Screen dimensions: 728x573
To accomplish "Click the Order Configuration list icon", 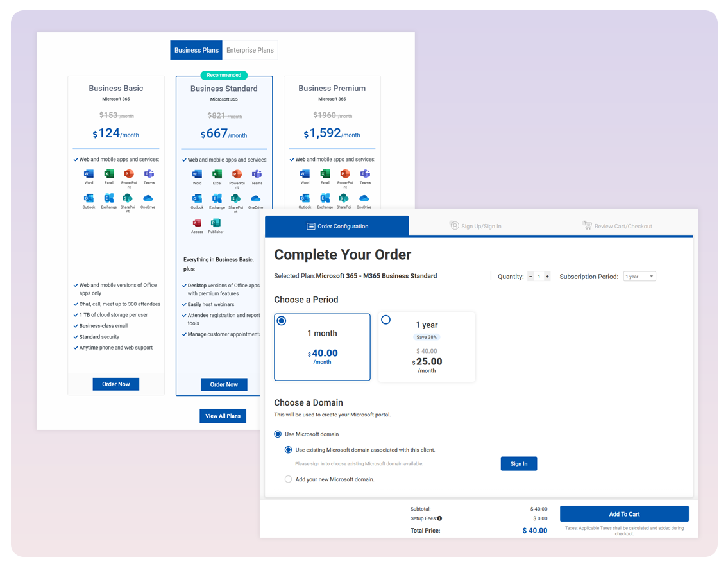I will click(310, 226).
